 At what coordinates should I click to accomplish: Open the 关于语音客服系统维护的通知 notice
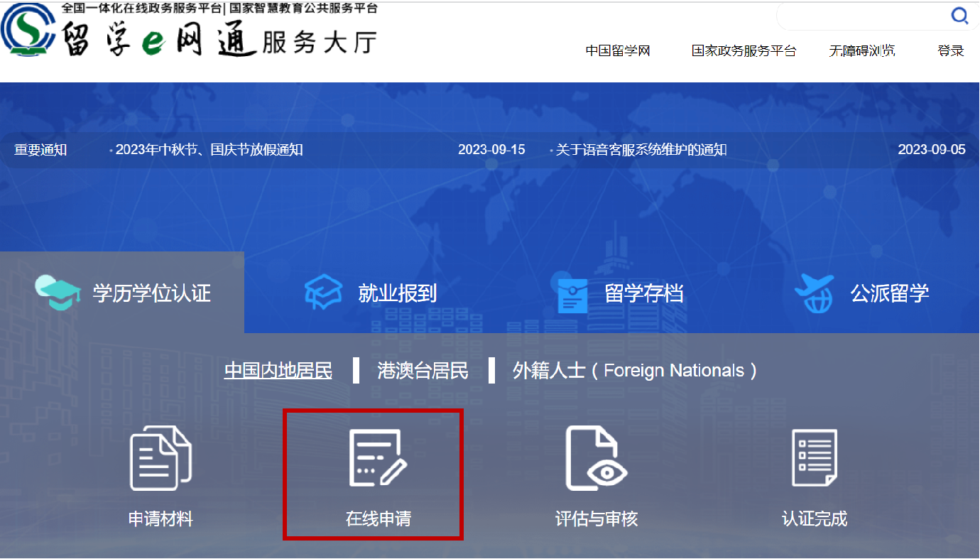coord(641,150)
